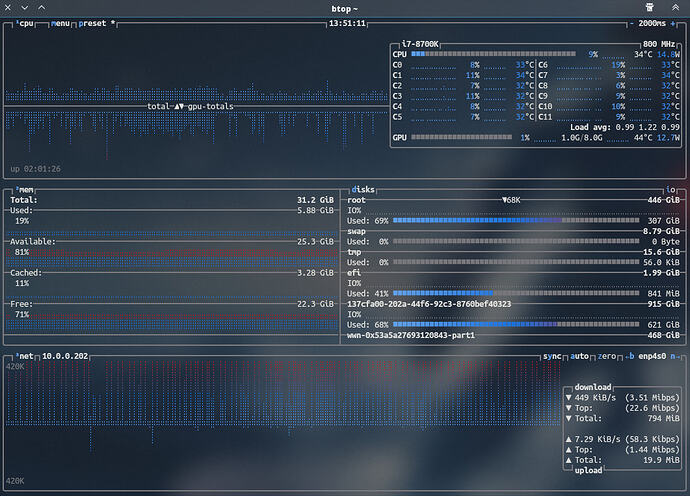Open the btop menu
Screen dimensions: 690x496
tap(60, 23)
